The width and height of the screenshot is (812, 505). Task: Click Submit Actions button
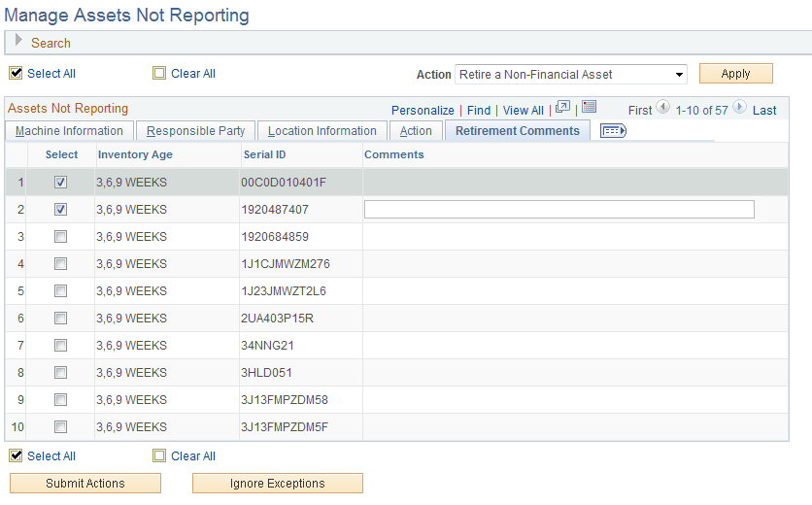click(x=85, y=484)
